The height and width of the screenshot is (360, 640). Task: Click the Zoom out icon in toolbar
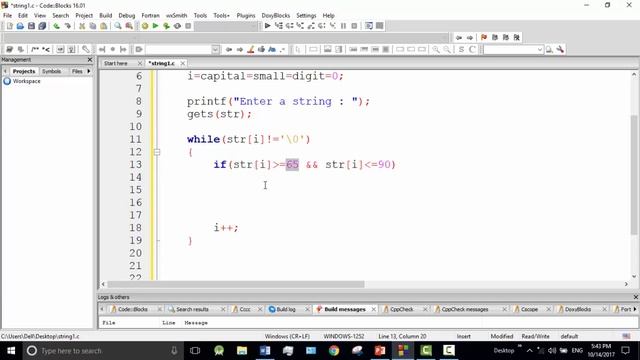tap(447, 49)
